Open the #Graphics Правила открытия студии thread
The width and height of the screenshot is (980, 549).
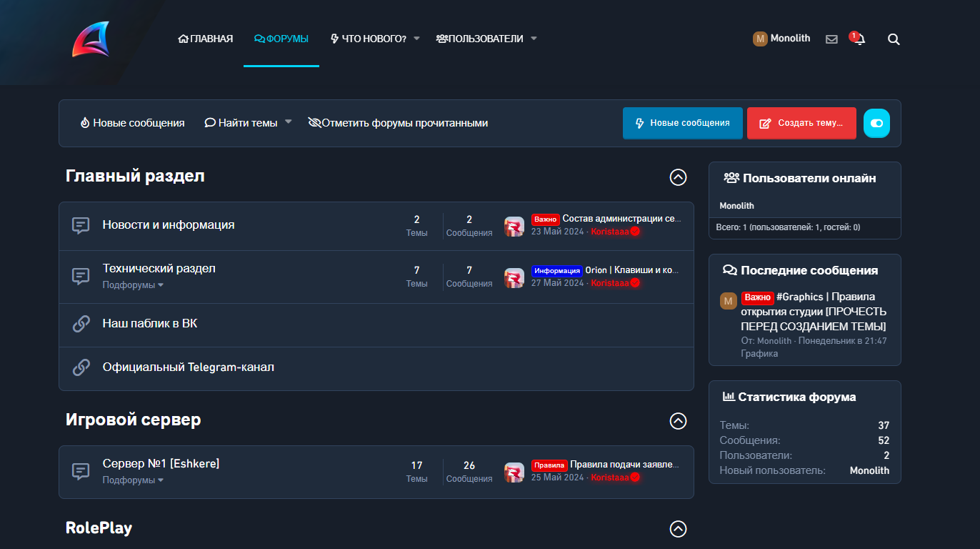click(x=815, y=312)
